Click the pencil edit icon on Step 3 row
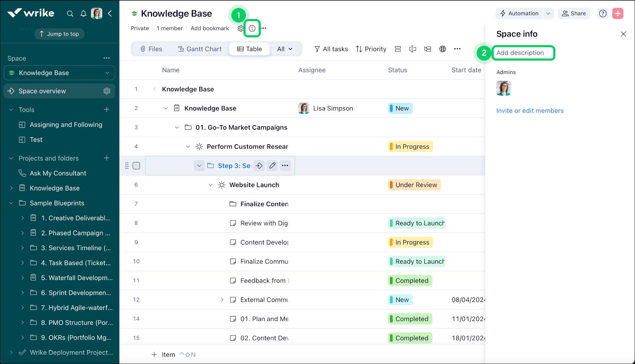635x364 pixels. (x=272, y=166)
